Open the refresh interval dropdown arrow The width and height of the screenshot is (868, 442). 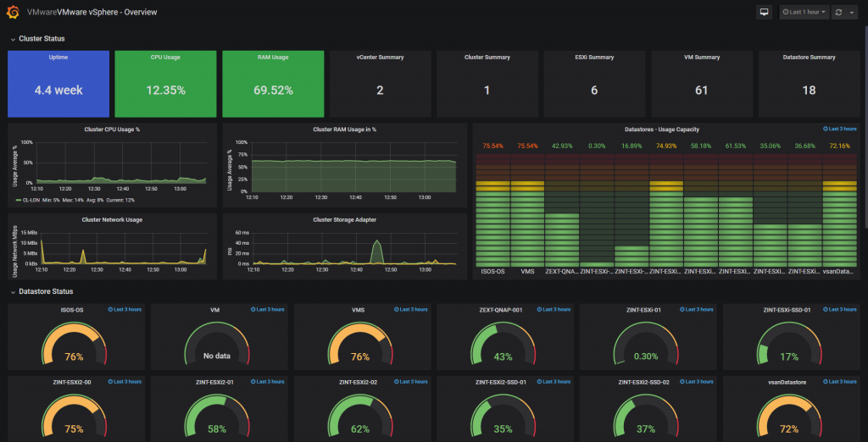[x=851, y=12]
